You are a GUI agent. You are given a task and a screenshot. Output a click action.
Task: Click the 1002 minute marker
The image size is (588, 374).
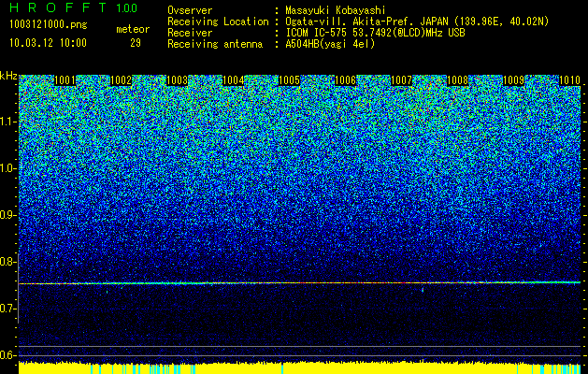pos(122,80)
